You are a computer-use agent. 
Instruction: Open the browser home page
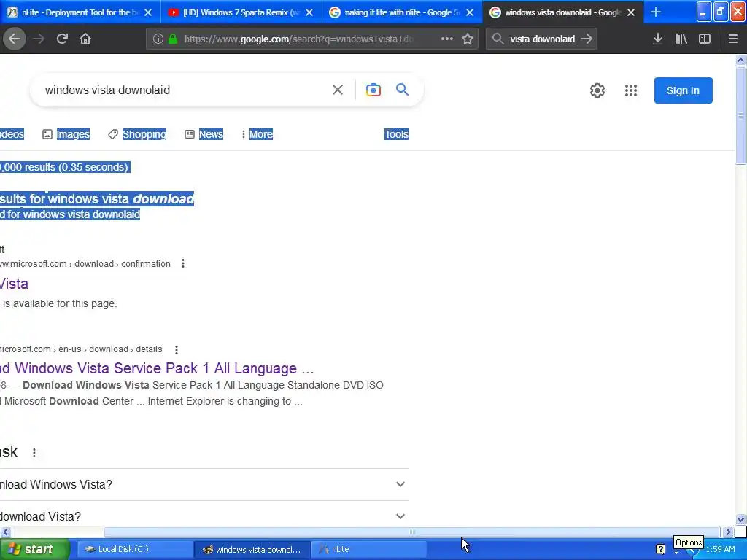click(x=85, y=39)
